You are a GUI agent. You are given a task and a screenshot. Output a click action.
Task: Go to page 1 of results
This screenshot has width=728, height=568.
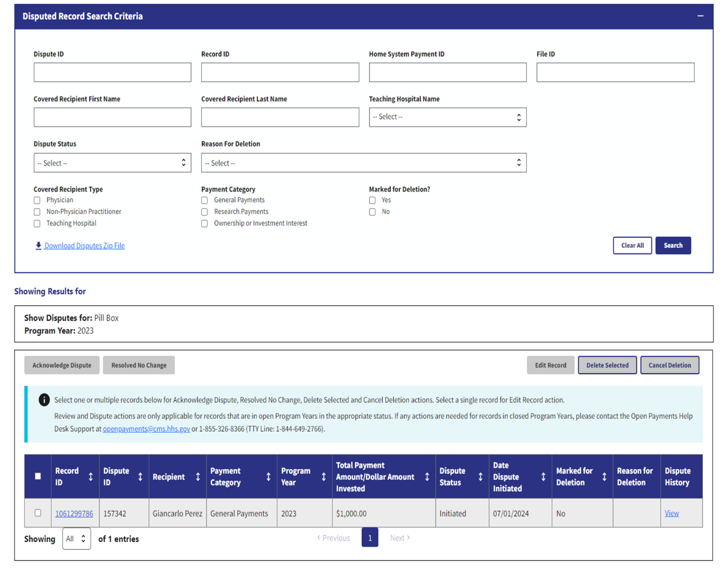(x=370, y=538)
